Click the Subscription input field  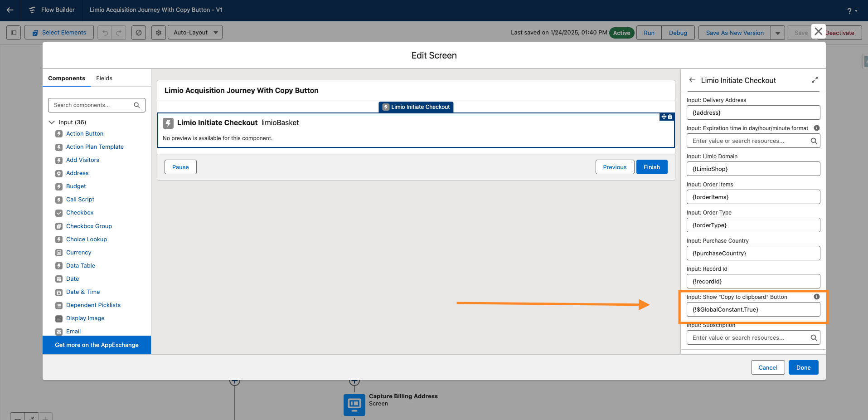coord(753,337)
